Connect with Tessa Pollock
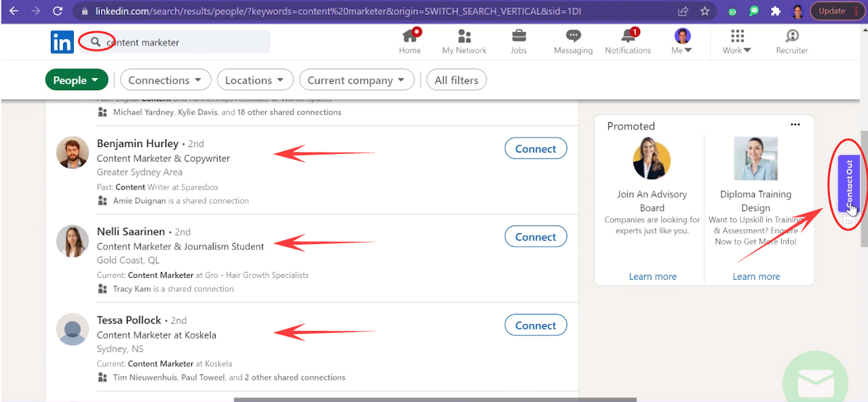 [536, 325]
